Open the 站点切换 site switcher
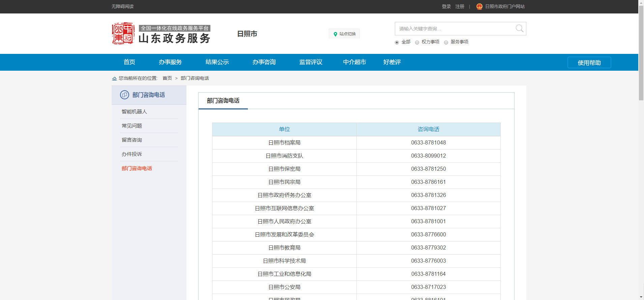Screen dimensions: 644x300 [x=344, y=34]
